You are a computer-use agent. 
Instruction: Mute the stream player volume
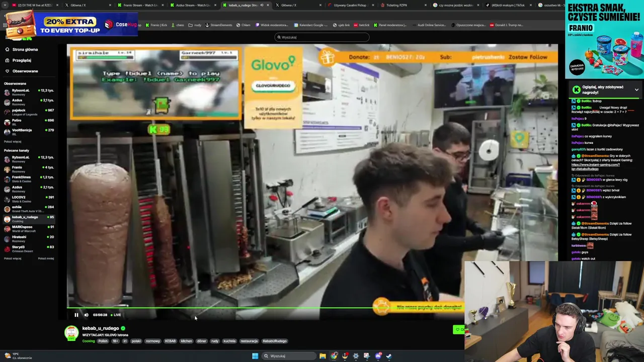[86, 315]
